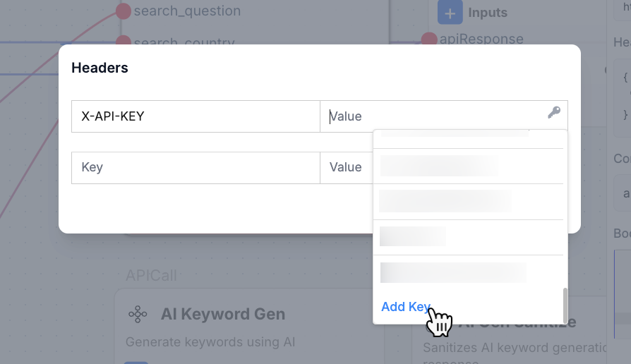Select the AI Keyword Gen node title

click(x=223, y=314)
